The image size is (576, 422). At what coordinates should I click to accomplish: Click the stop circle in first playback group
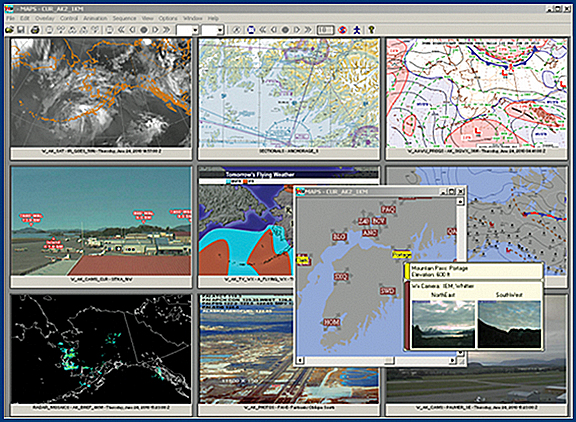[x=144, y=30]
